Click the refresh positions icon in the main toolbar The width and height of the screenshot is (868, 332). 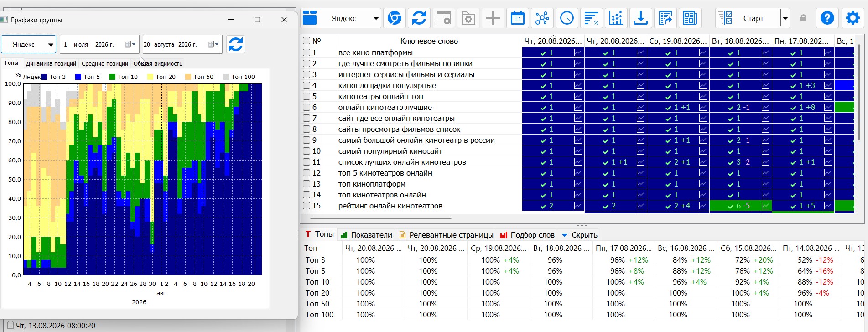pos(419,19)
